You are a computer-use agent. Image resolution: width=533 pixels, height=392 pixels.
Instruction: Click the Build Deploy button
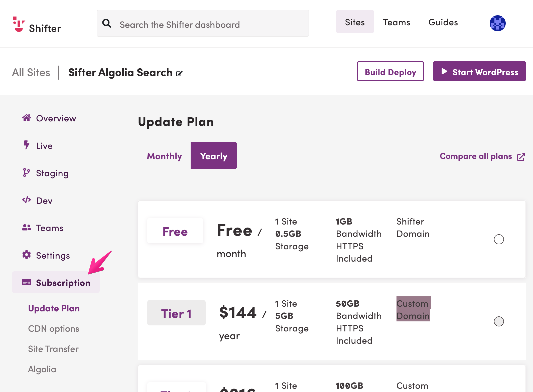click(x=390, y=71)
